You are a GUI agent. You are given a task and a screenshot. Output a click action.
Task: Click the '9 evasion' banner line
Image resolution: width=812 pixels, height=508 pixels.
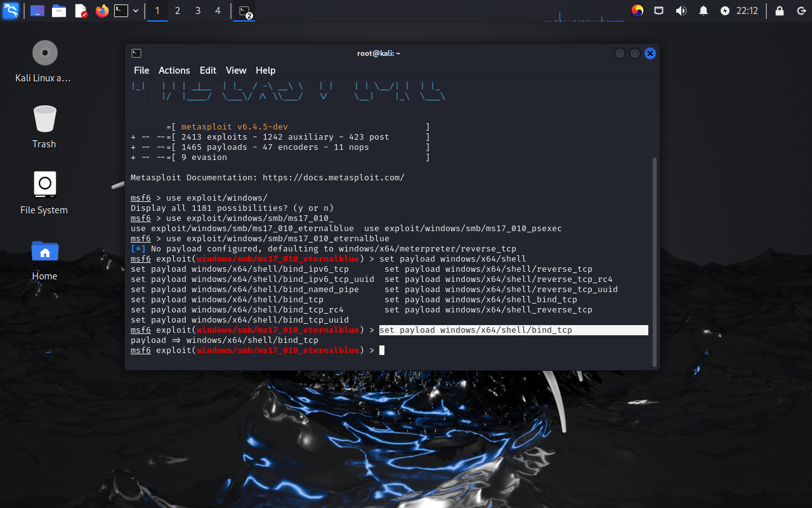coord(280,157)
